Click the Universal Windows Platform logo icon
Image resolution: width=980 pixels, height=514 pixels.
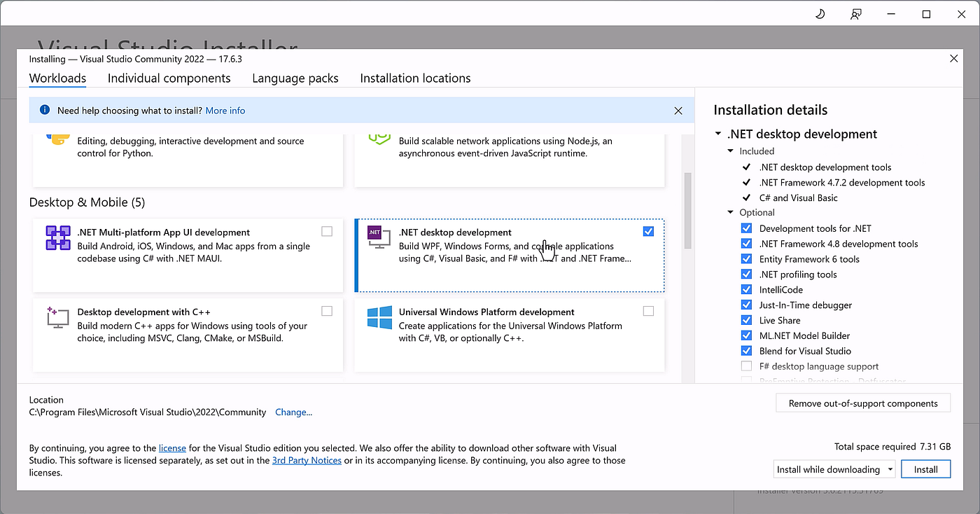pyautogui.click(x=379, y=317)
